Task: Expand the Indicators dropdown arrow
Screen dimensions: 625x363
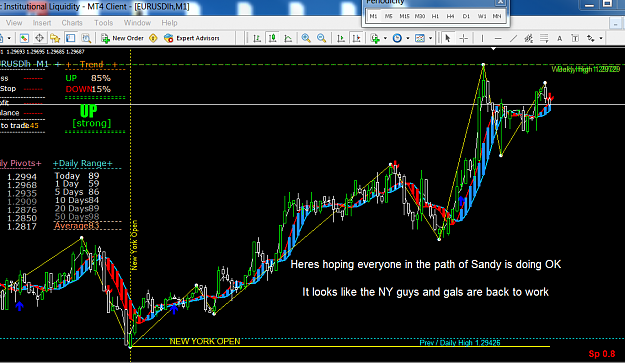Action: [x=385, y=38]
